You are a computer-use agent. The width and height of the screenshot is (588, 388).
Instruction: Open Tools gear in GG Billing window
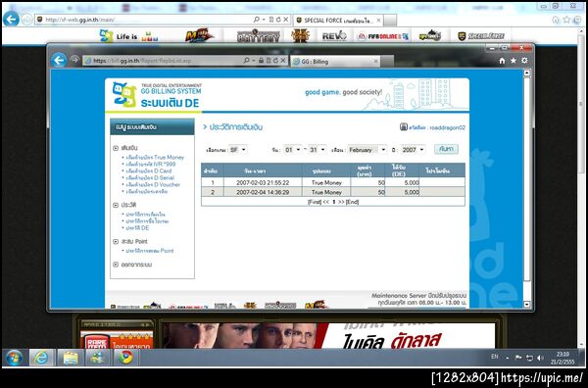click(x=524, y=61)
